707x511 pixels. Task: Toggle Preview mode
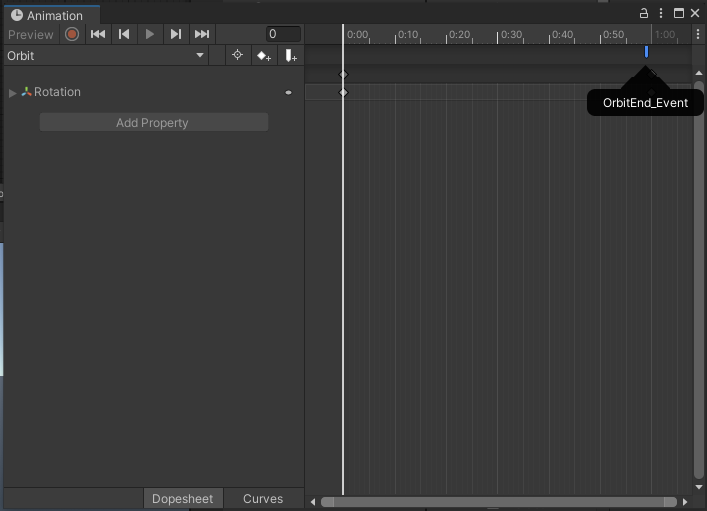30,34
